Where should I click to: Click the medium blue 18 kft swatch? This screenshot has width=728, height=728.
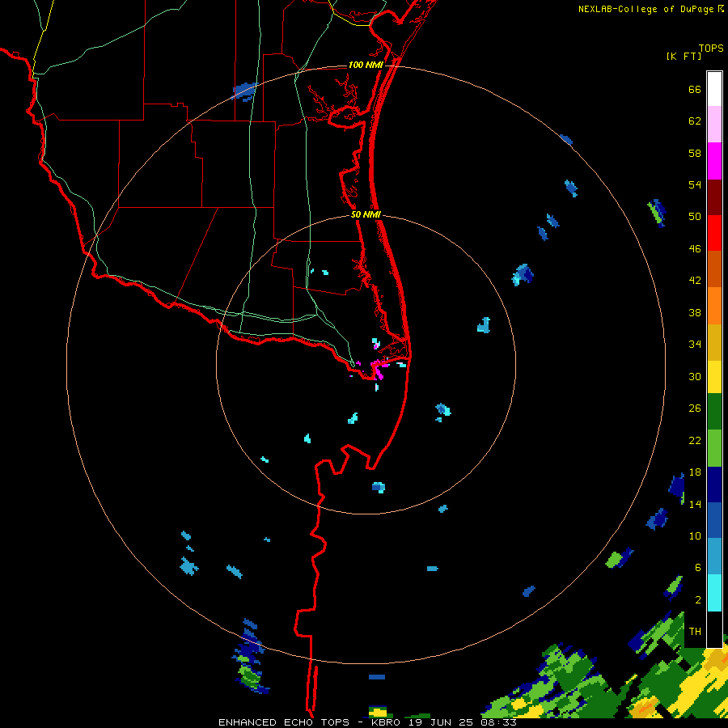[x=714, y=520]
